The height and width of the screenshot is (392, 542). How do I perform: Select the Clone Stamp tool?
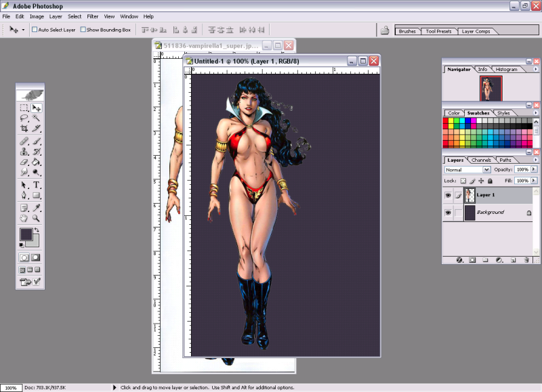[24, 151]
